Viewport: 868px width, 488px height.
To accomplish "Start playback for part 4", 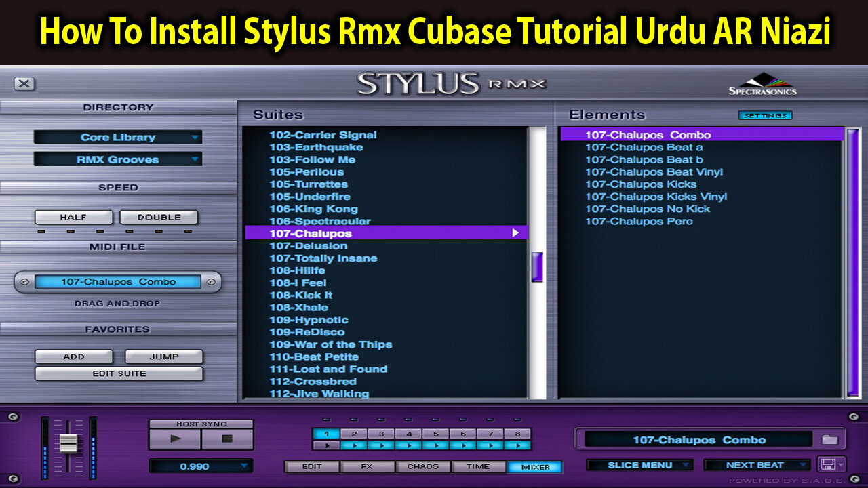I will tap(408, 445).
